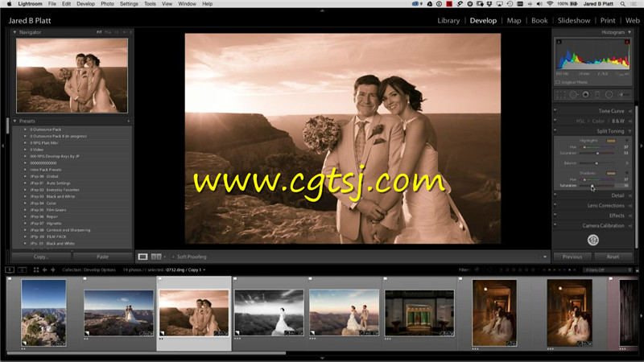Toggle highlight clipping indicator in histogram
The width and height of the screenshot is (644, 362).
[627, 42]
